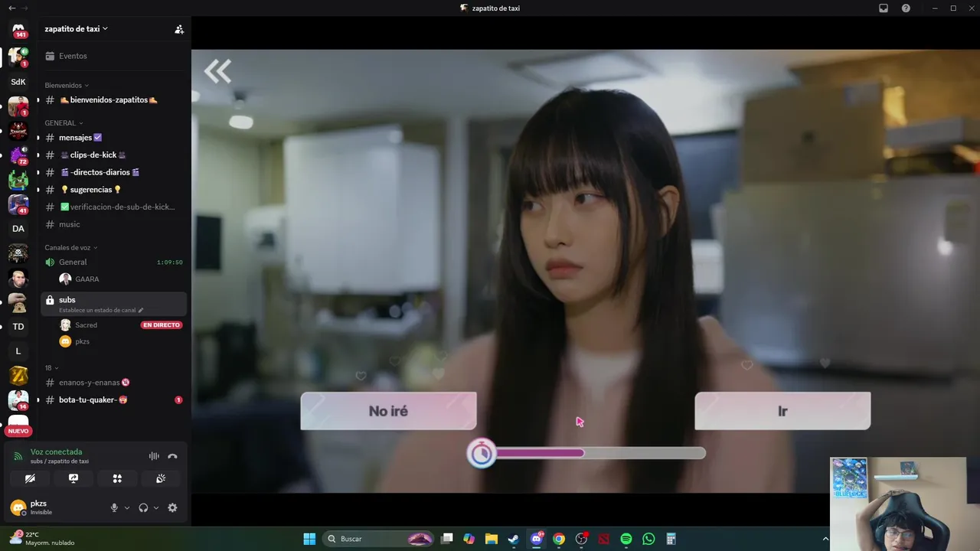980x551 pixels.
Task: Collapse the Canales de voz category
Action: coord(71,247)
